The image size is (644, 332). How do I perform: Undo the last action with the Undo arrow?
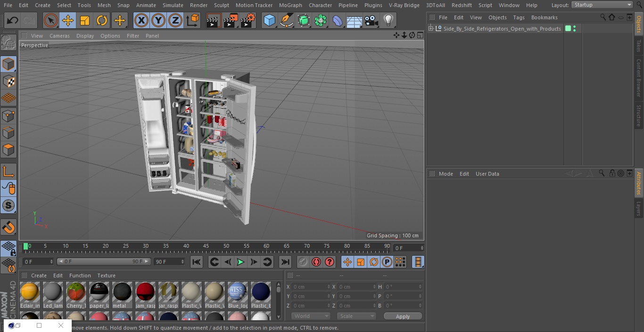13,20
